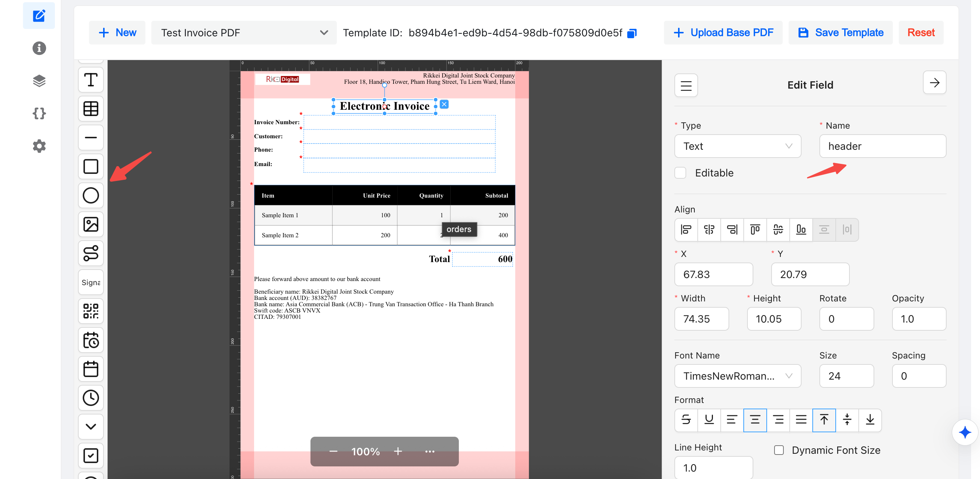Open the Font Name dropdown
Viewport: 980px width, 479px height.
[x=737, y=376]
